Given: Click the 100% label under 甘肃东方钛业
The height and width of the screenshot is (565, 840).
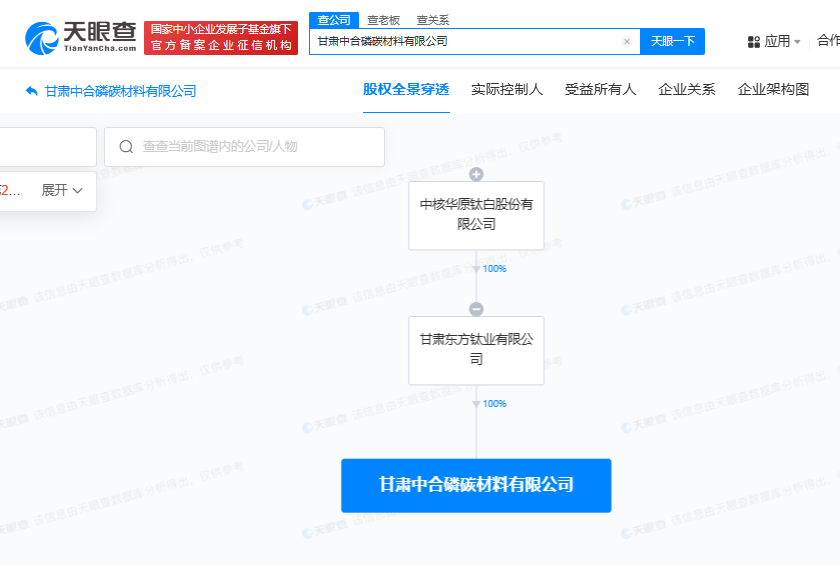Looking at the screenshot, I should coord(494,404).
